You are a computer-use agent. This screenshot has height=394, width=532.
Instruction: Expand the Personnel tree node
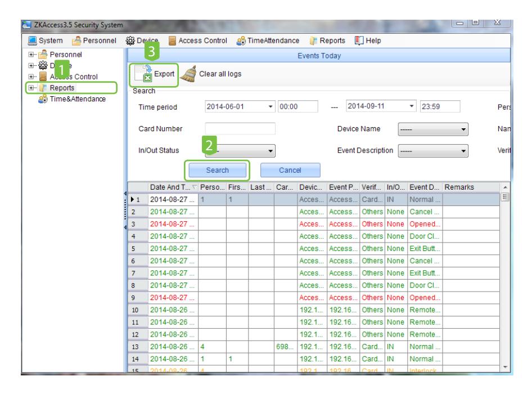[31, 55]
